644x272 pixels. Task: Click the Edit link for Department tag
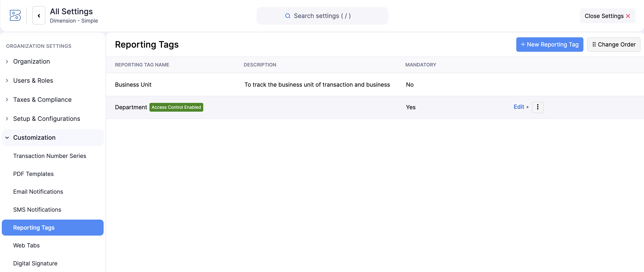(519, 107)
